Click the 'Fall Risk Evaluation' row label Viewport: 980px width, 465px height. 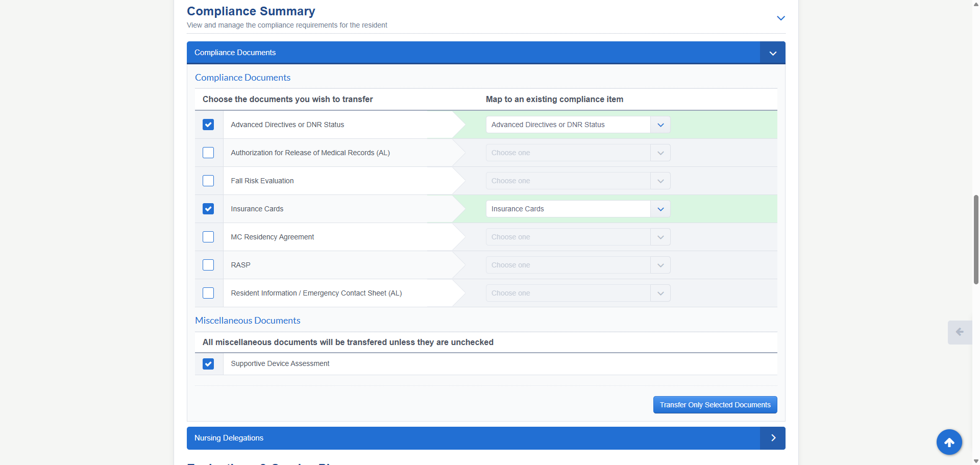click(x=262, y=181)
